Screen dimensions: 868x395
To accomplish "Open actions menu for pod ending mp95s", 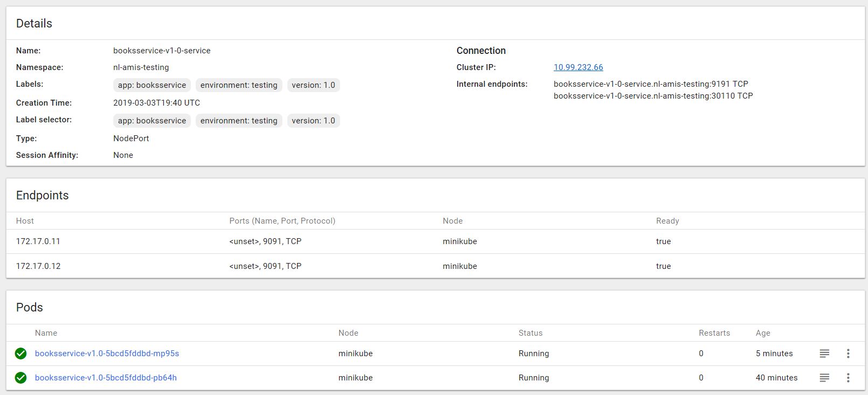I will tap(848, 354).
